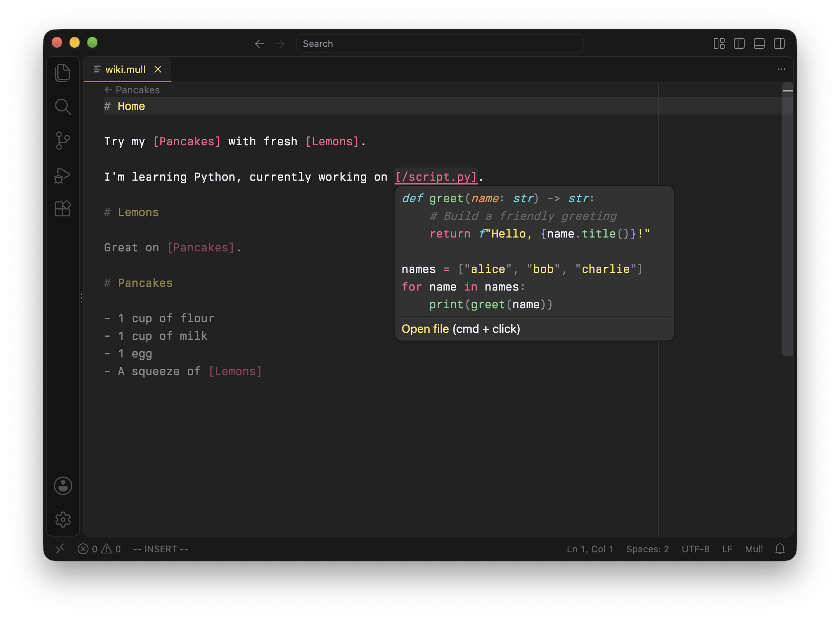Close the wiki.mull tab
Image resolution: width=840 pixels, height=618 pixels.
pyautogui.click(x=158, y=70)
